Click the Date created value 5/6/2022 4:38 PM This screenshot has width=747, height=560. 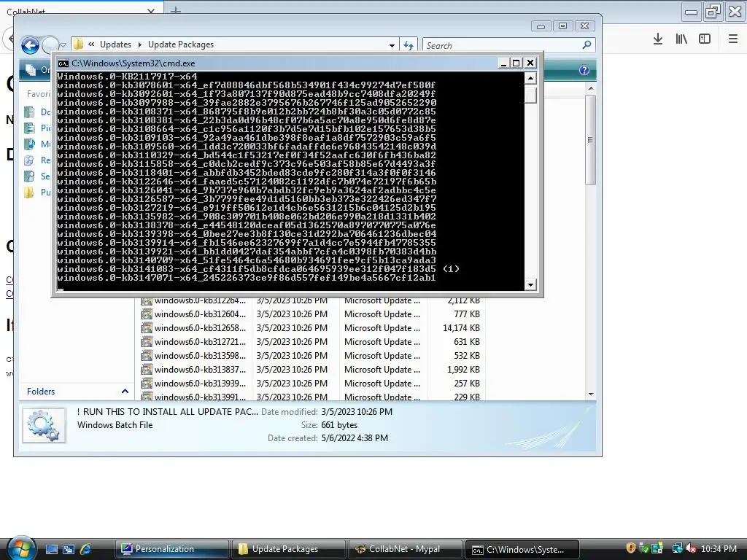(355, 438)
